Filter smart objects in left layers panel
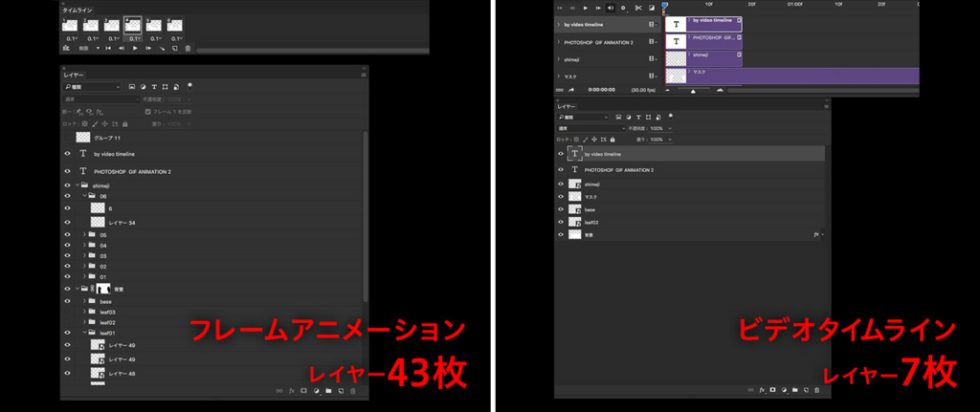The width and height of the screenshot is (980, 412). click(176, 87)
